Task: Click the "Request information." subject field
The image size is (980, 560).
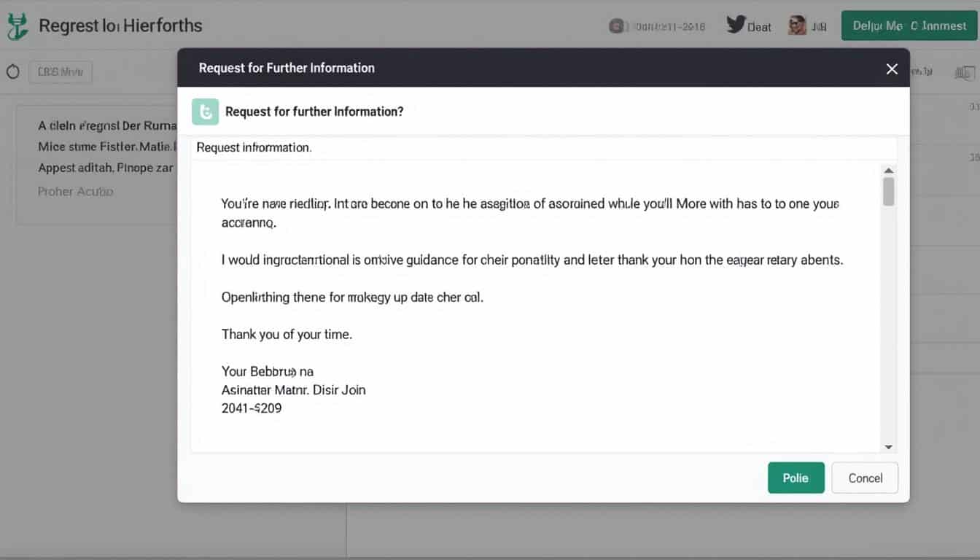Action: point(543,147)
